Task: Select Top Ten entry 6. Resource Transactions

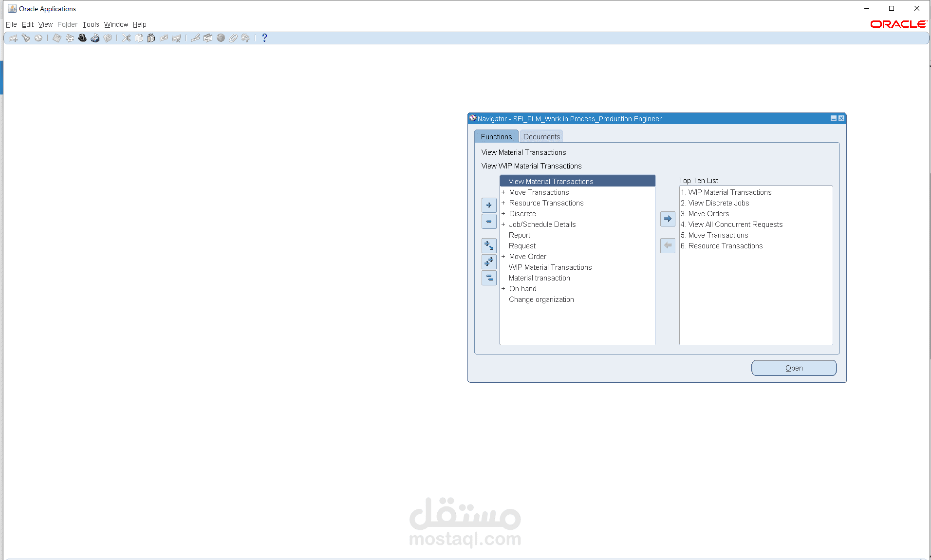Action: (x=722, y=246)
